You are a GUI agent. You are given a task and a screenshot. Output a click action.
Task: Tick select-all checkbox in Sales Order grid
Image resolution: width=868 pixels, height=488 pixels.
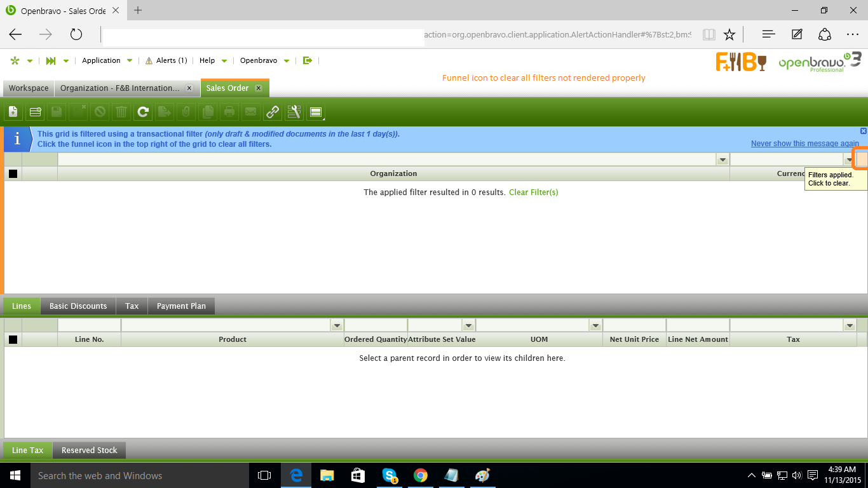[13, 173]
